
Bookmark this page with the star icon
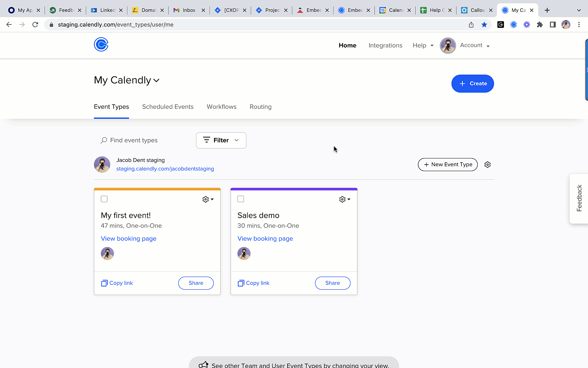coord(484,25)
